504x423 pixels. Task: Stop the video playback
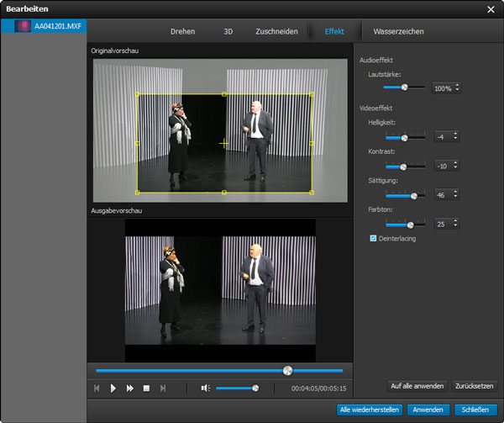pos(146,389)
